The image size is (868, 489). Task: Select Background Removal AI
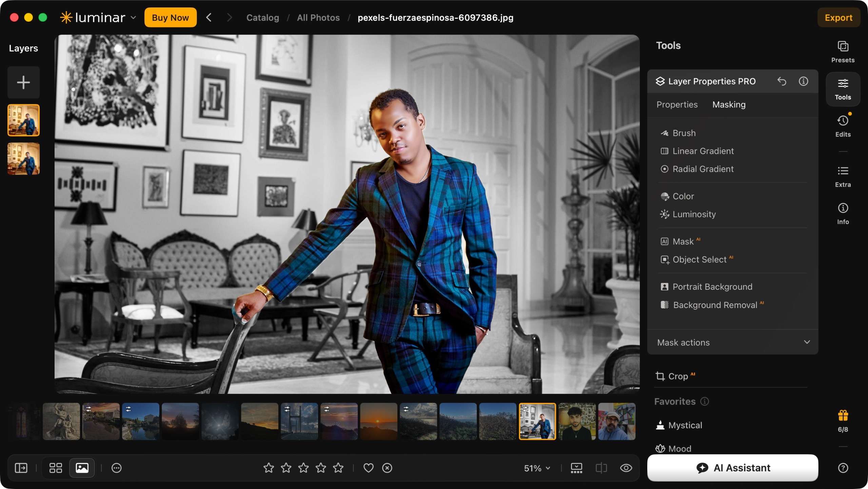coord(712,305)
